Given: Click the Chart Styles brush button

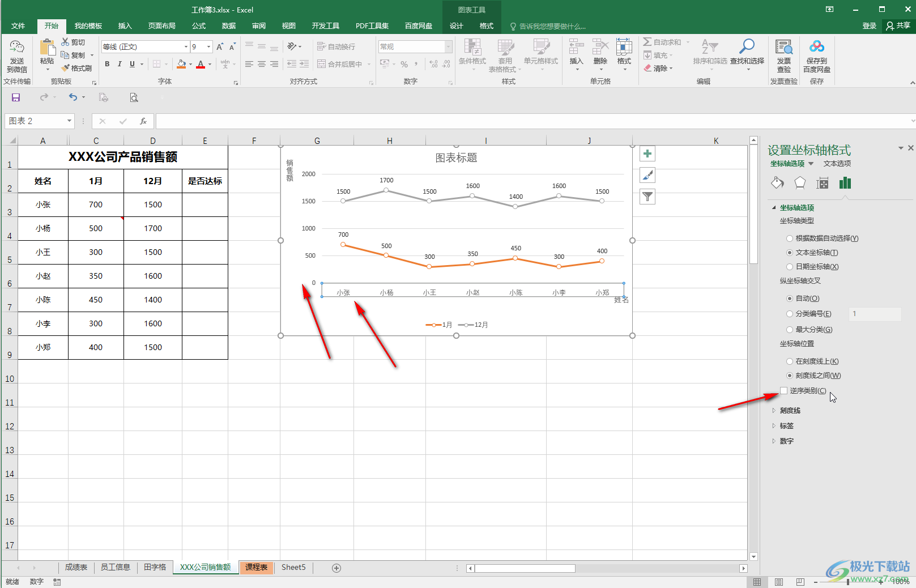Looking at the screenshot, I should [647, 175].
